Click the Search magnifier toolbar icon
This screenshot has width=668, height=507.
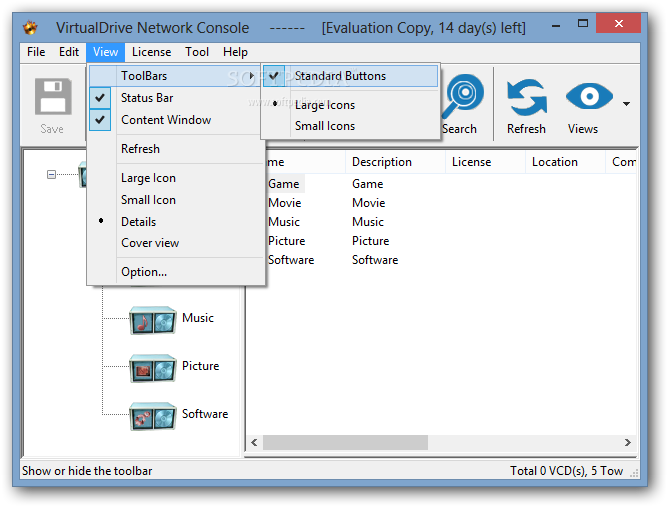tap(462, 96)
